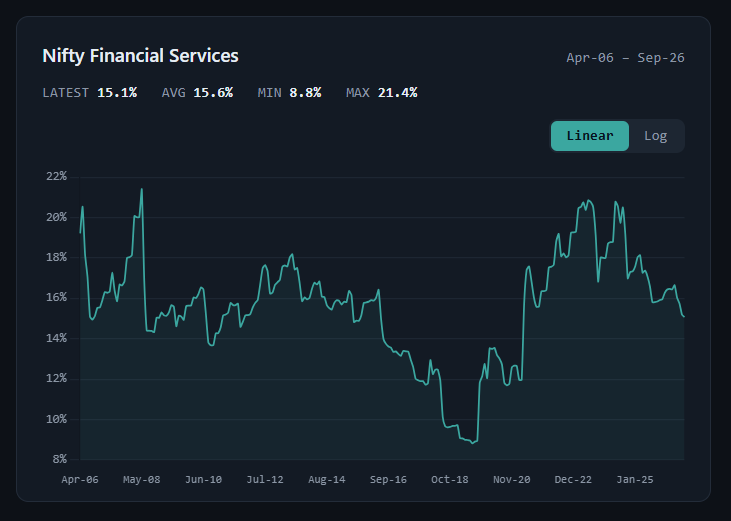Click the Dec-22 x-axis label

click(x=573, y=480)
